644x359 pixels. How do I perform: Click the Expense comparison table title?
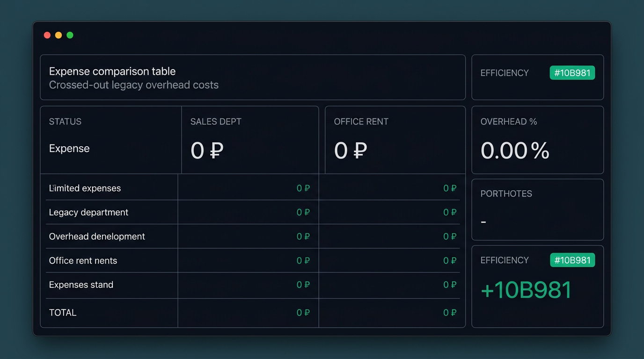(x=112, y=72)
